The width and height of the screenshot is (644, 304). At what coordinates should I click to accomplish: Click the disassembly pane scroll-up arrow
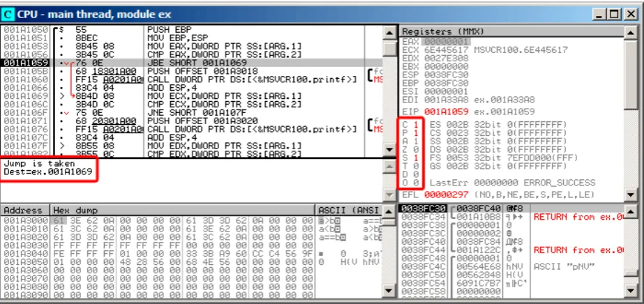389,32
